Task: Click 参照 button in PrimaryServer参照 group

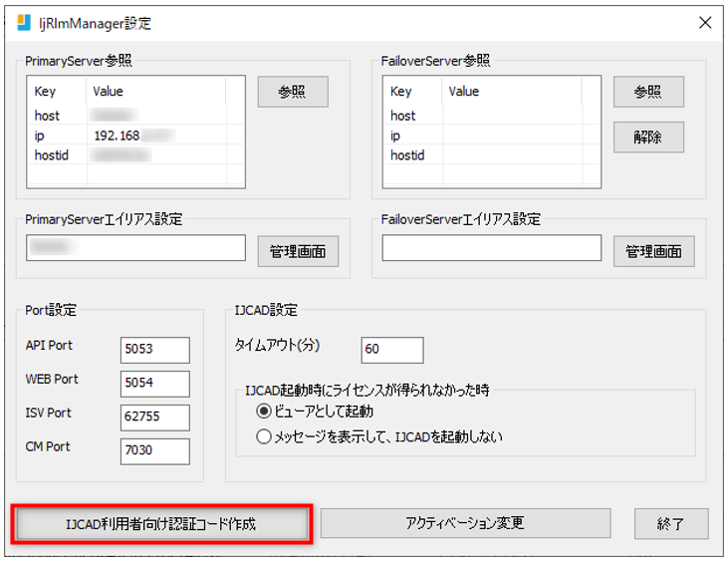Action: 293,92
